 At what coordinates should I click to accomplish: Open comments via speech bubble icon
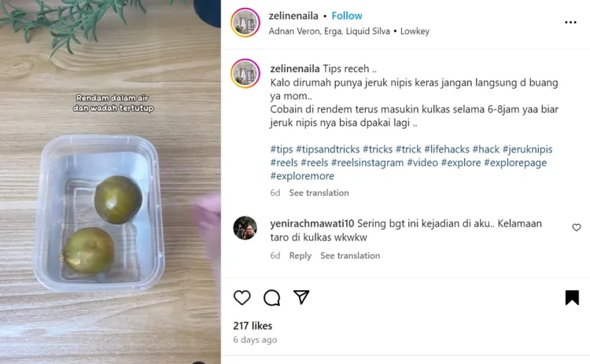(x=271, y=298)
